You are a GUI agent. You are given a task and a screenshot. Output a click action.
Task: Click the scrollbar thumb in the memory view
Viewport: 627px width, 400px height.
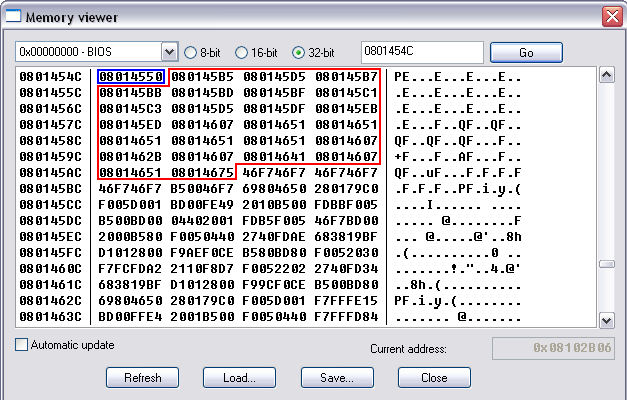click(606, 263)
